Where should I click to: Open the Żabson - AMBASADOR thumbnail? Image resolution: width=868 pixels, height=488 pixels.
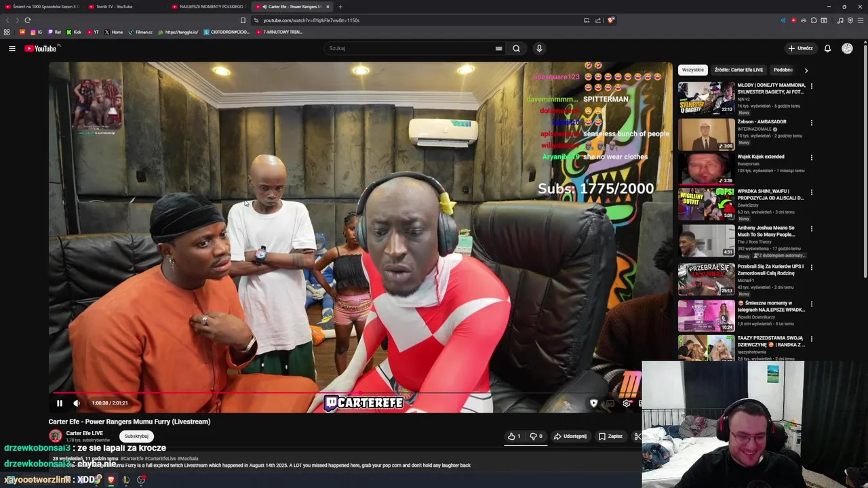click(x=706, y=134)
